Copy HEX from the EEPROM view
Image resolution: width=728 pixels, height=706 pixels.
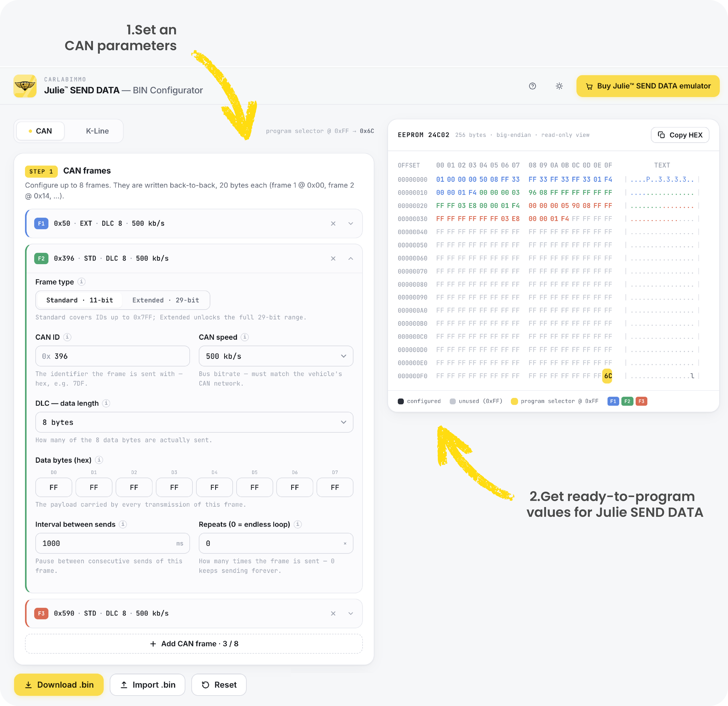pyautogui.click(x=680, y=135)
